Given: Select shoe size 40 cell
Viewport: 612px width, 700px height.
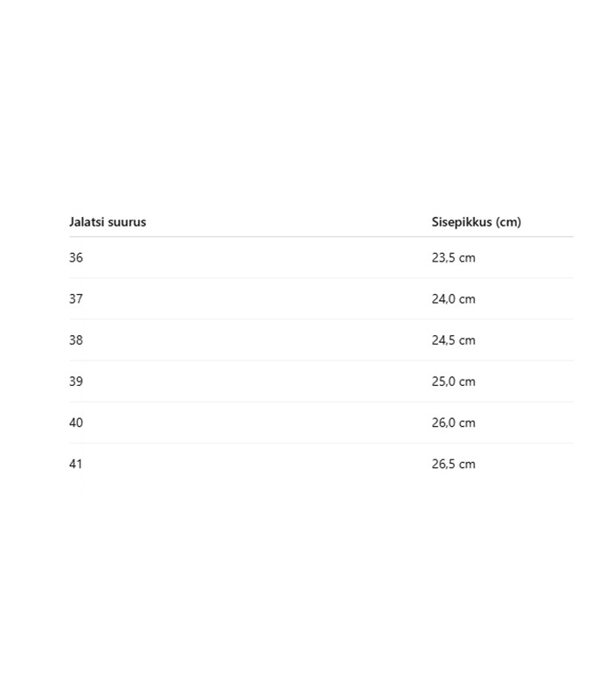Looking at the screenshot, I should [x=76, y=423].
